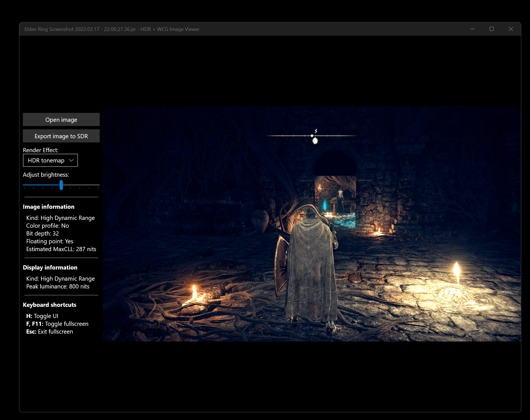This screenshot has height=420, width=530.
Task: Click the 'Floating point: Yes' text
Action: 50,241
